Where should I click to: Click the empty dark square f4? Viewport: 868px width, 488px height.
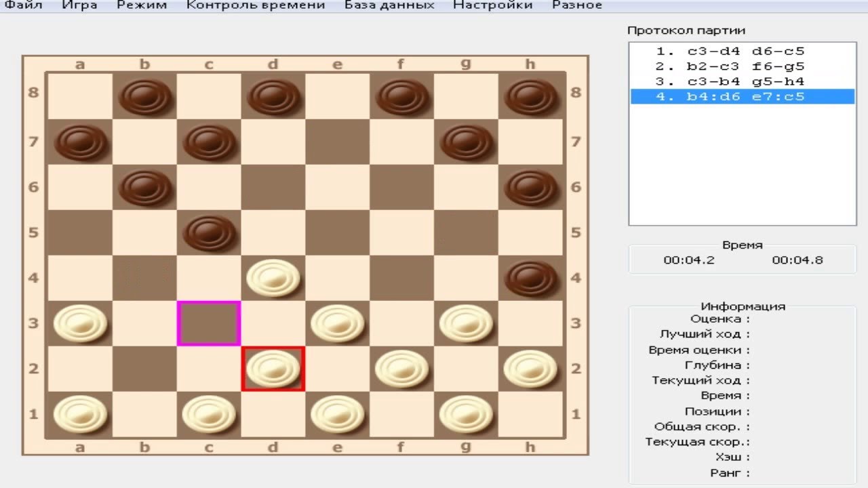click(401, 278)
